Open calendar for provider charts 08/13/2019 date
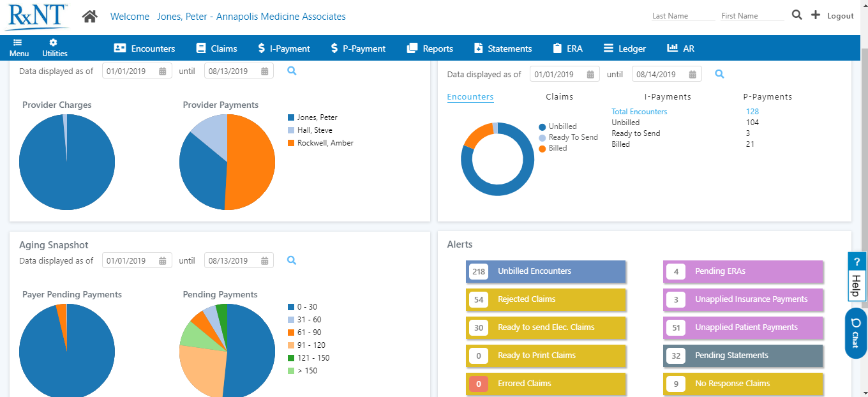Image resolution: width=868 pixels, height=397 pixels. pos(264,71)
